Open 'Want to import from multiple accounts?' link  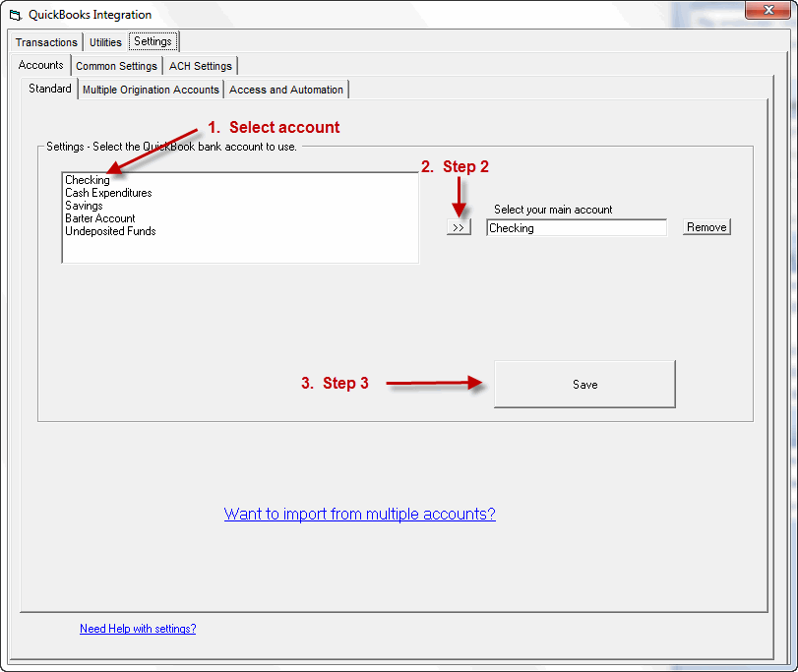360,514
